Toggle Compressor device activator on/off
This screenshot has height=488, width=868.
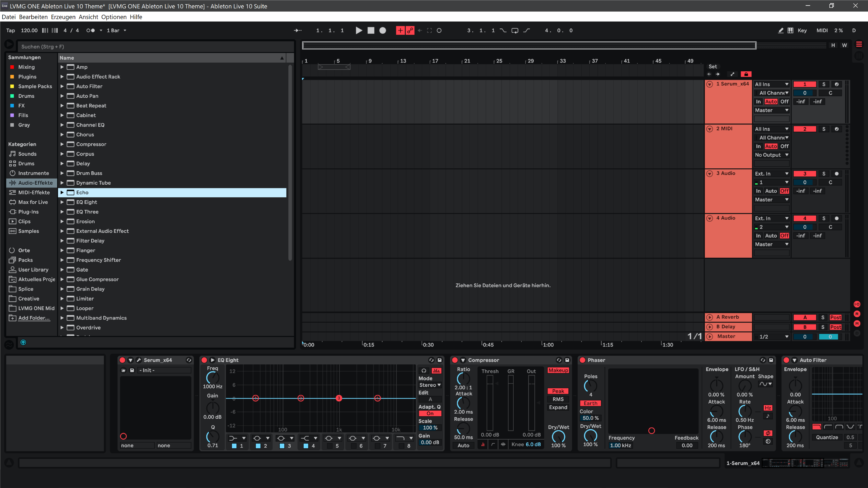[x=455, y=360]
